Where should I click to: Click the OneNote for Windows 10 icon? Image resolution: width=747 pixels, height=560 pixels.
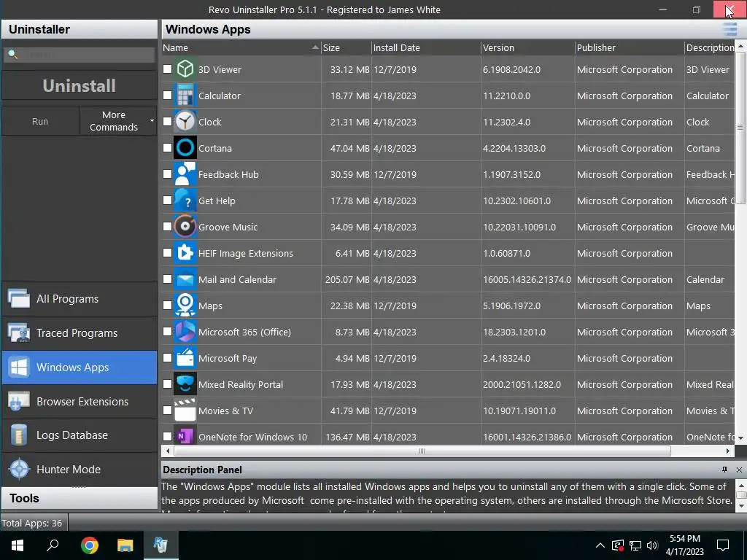(185, 436)
